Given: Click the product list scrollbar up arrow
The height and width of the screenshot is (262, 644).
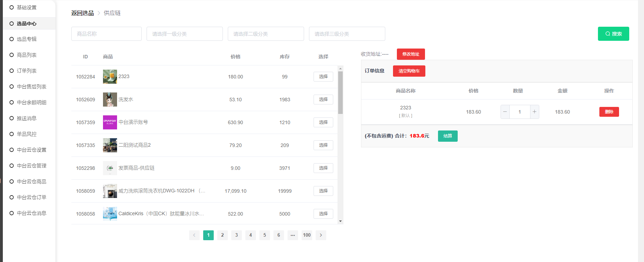Looking at the screenshot, I should 340,68.
